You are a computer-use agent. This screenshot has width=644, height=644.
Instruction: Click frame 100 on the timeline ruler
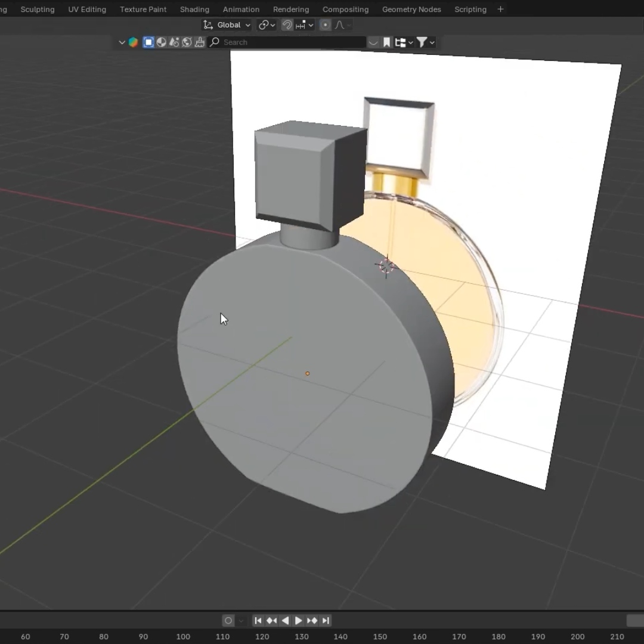[183, 636]
